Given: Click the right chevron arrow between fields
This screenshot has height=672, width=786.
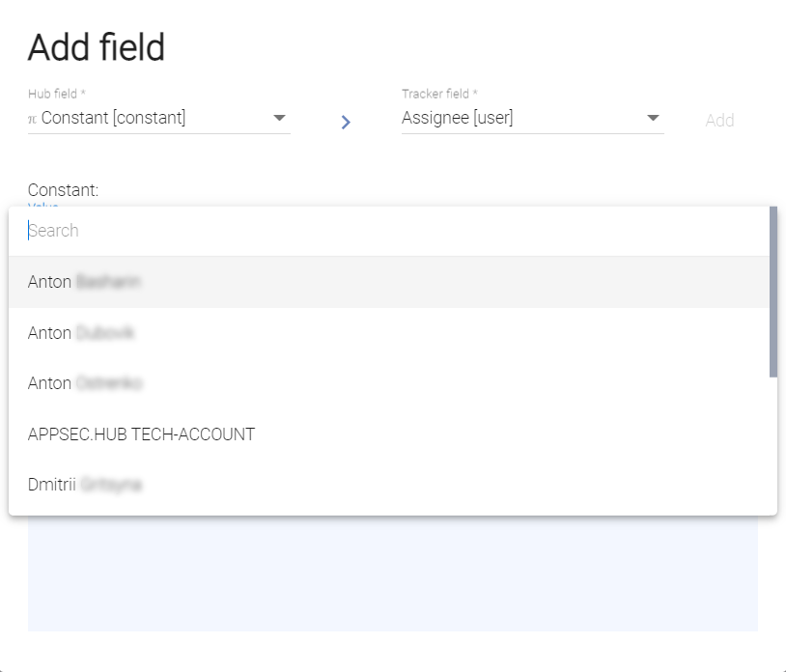Looking at the screenshot, I should click(346, 122).
